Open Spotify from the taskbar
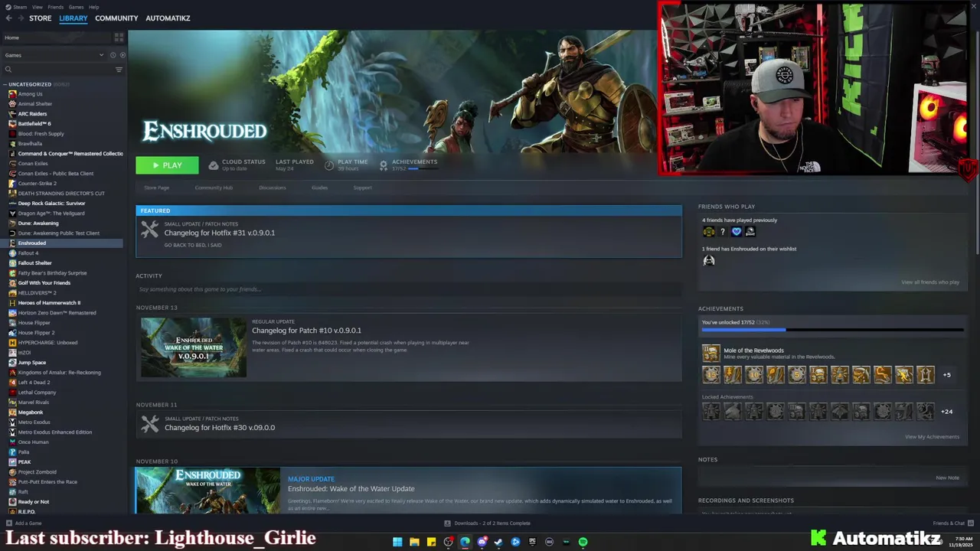 click(x=583, y=542)
